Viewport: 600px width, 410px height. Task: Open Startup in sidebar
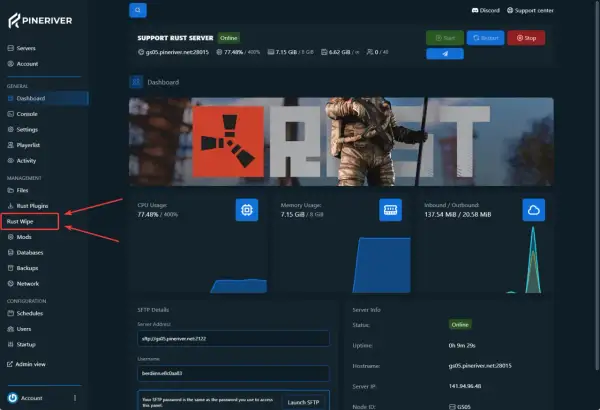tap(21, 345)
